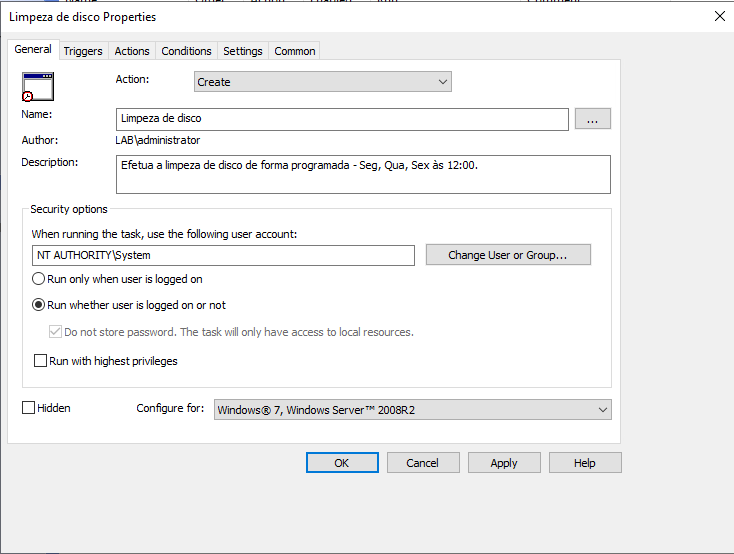Open the Actions tab
The height and width of the screenshot is (554, 734).
pyautogui.click(x=132, y=51)
